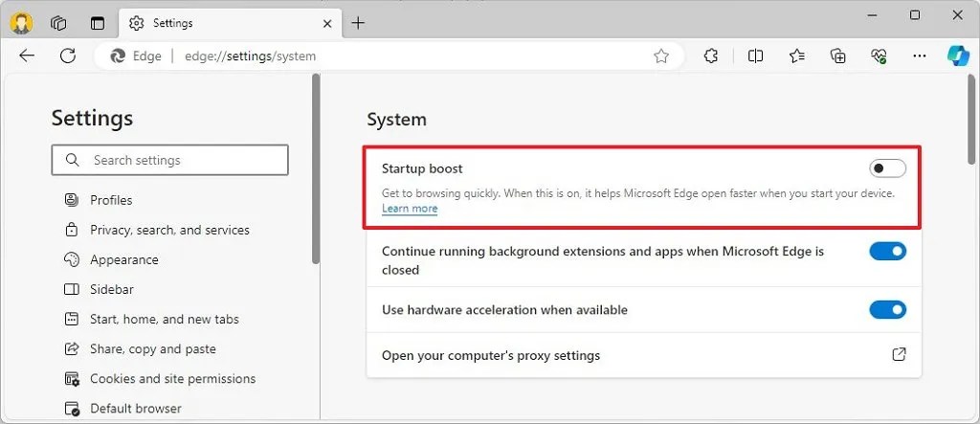Viewport: 980px width, 424px height.
Task: Open the profile avatar icon
Action: point(21,23)
